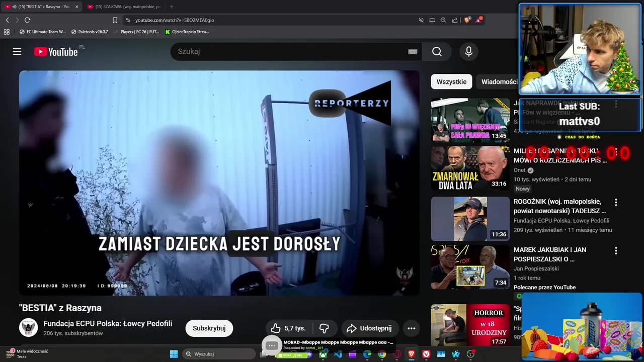
Task: Open the Onet channel name
Action: pyautogui.click(x=520, y=170)
